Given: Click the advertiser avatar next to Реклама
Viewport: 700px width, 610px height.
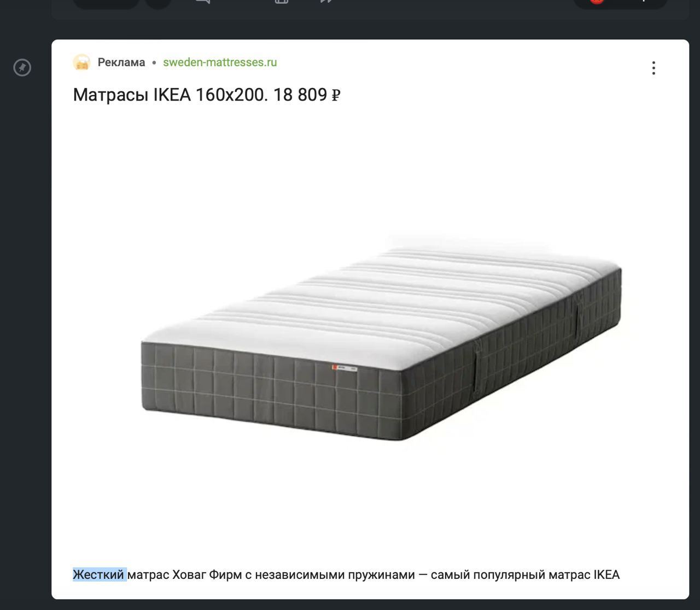Looking at the screenshot, I should coord(81,62).
